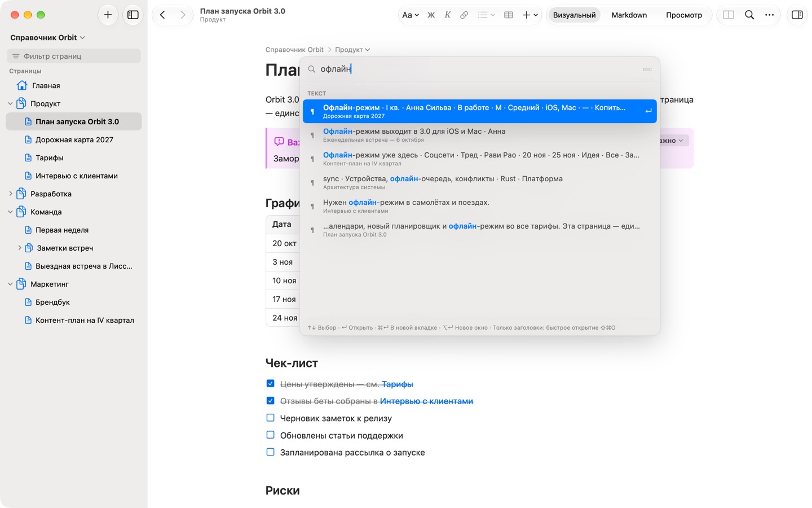Switch to Markdown mode
This screenshot has width=812, height=508.
(x=629, y=15)
